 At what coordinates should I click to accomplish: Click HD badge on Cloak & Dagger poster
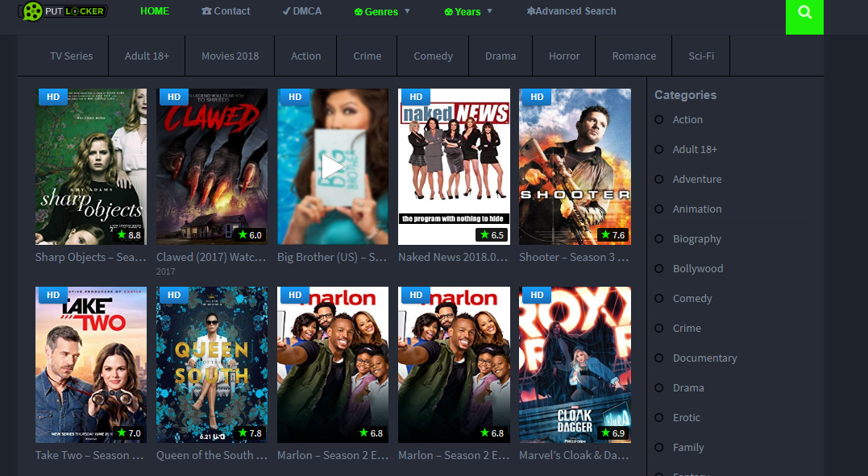[537, 295]
